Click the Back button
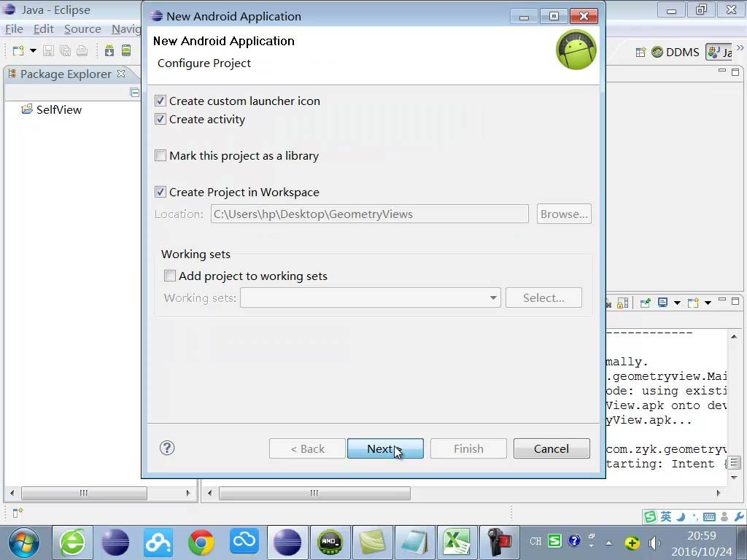Screen dimensions: 747x560 click(307, 448)
